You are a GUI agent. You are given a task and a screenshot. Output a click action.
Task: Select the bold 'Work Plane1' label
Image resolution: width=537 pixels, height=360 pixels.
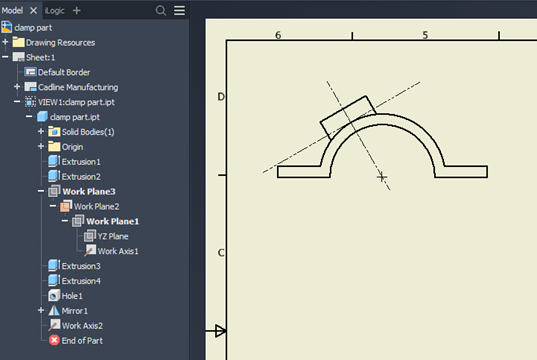click(x=113, y=222)
